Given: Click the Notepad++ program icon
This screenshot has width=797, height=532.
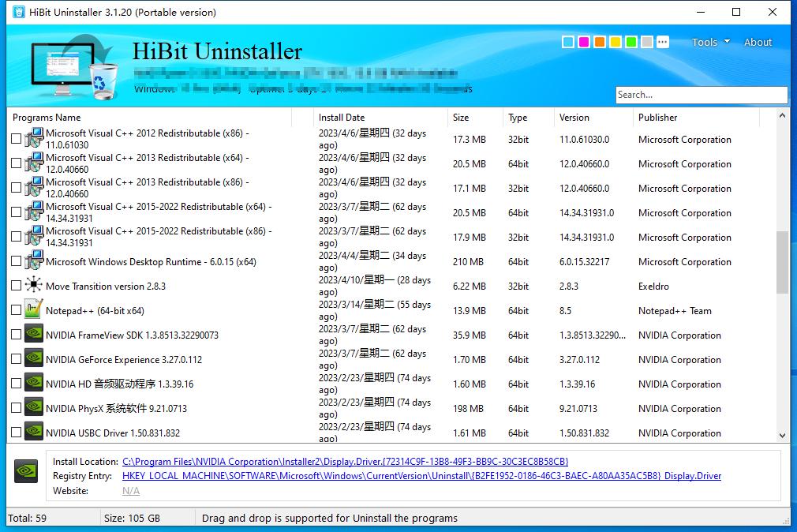Looking at the screenshot, I should (33, 310).
